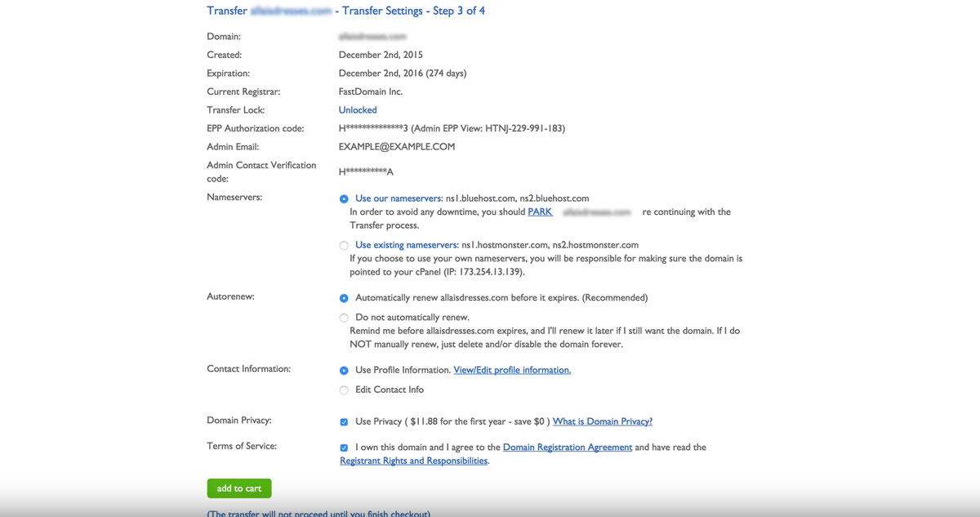Image resolution: width=980 pixels, height=517 pixels.
Task: Toggle the Terms of Service agreement checkbox
Action: (x=344, y=448)
